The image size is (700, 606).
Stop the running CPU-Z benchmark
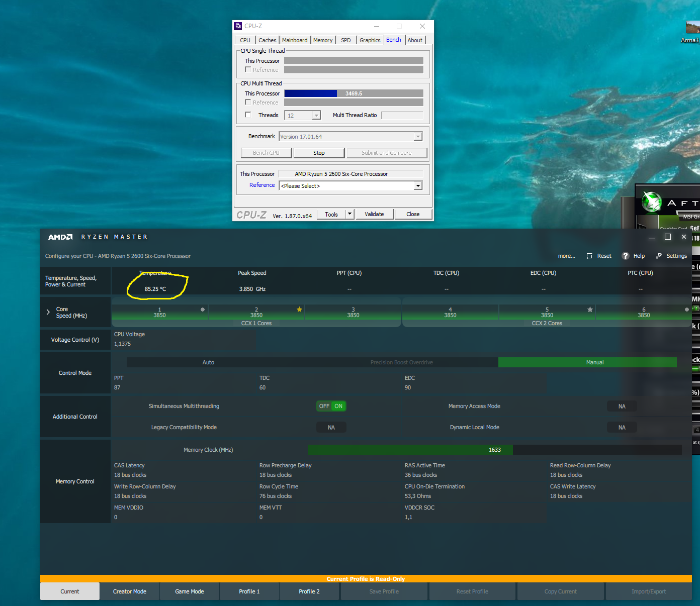[319, 153]
